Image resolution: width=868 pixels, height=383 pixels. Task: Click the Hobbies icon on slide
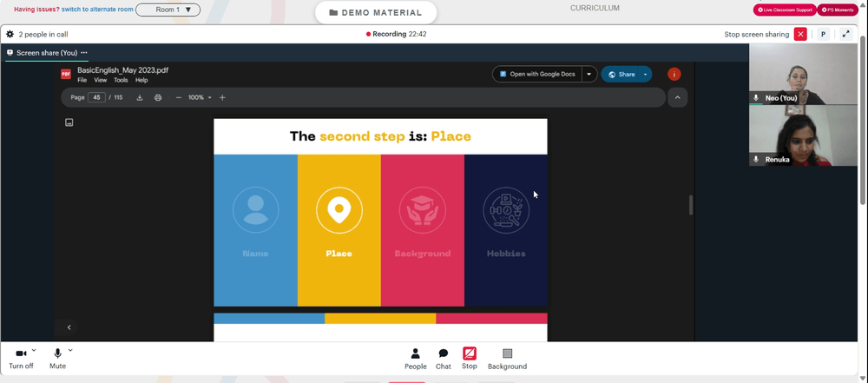click(505, 210)
